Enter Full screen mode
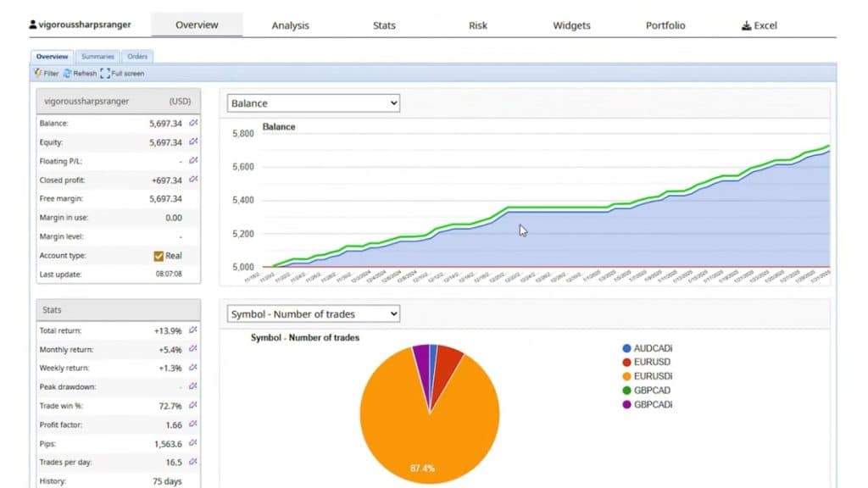This screenshot has width=868, height=488. 105,74
